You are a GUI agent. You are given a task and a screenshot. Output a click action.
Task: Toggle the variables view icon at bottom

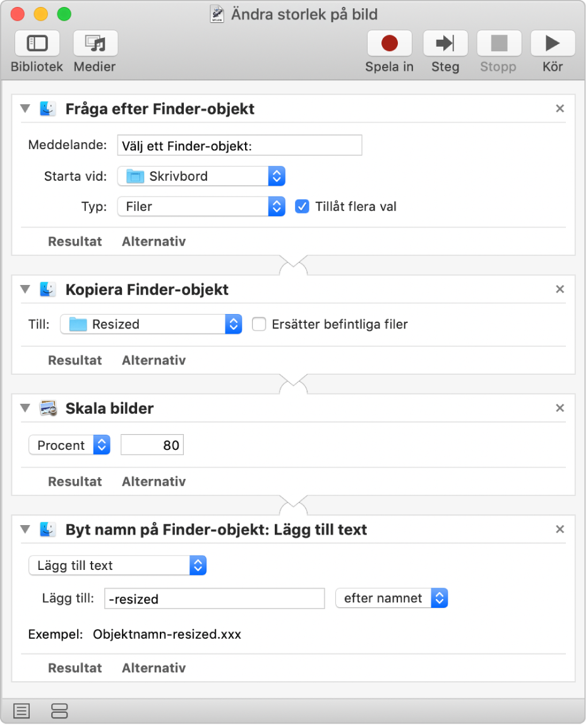(59, 711)
